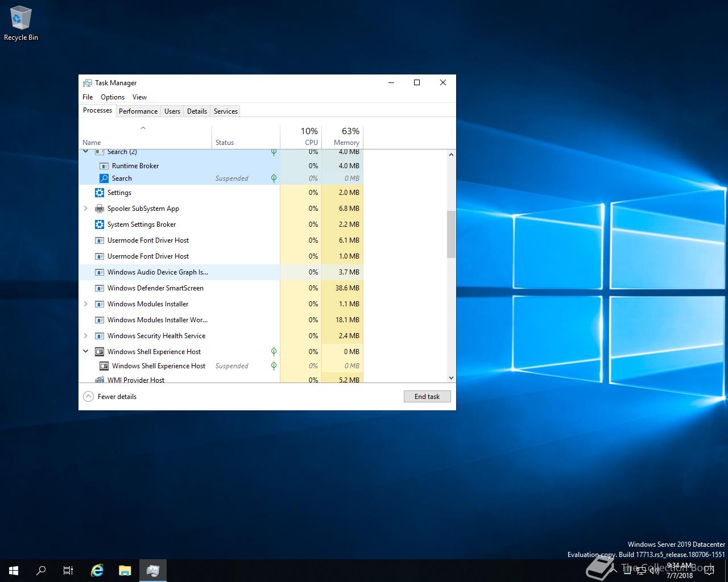Click the Windows Security Health Service process icon
728x582 pixels.
click(x=100, y=336)
